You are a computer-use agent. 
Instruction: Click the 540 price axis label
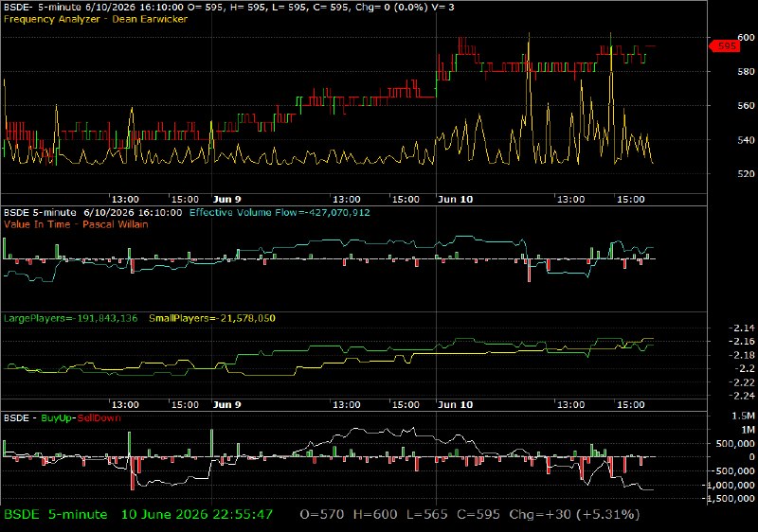(x=746, y=140)
